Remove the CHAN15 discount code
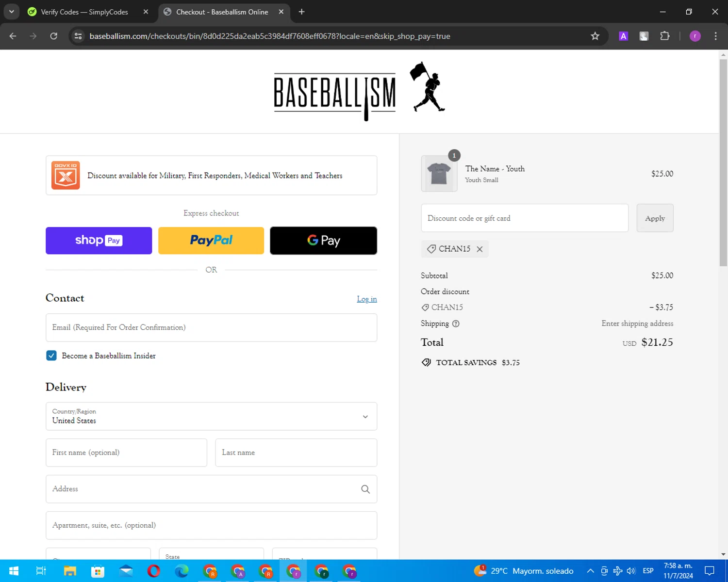 [x=480, y=249]
